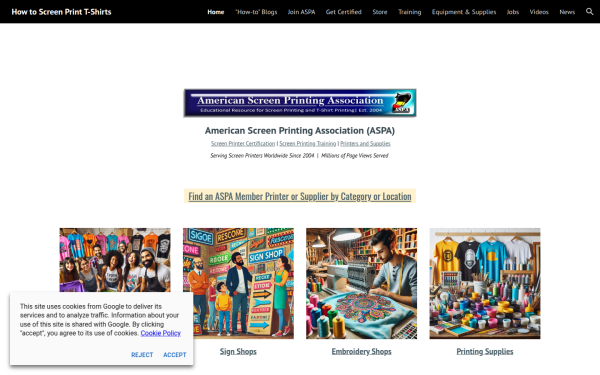This screenshot has height=375, width=600.
Task: Open the sign shop illustration image
Action: 238,284
